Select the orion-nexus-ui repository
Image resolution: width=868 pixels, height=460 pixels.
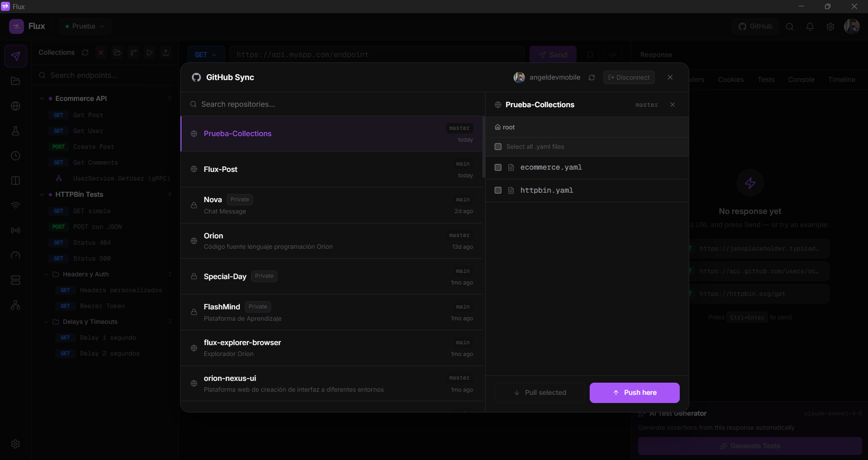[332, 384]
